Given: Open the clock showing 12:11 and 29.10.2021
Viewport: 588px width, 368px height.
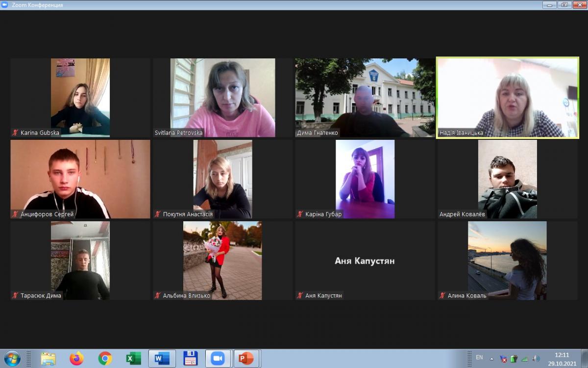Looking at the screenshot, I should (562, 359).
